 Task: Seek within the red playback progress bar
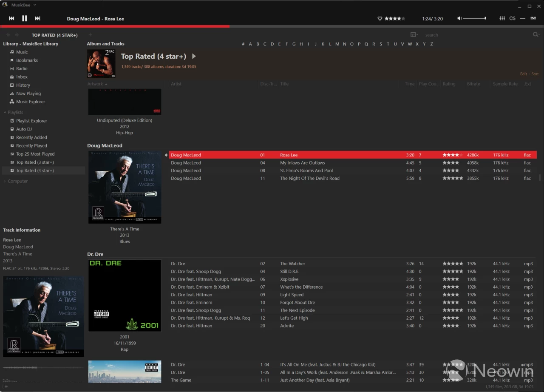coord(115,26)
